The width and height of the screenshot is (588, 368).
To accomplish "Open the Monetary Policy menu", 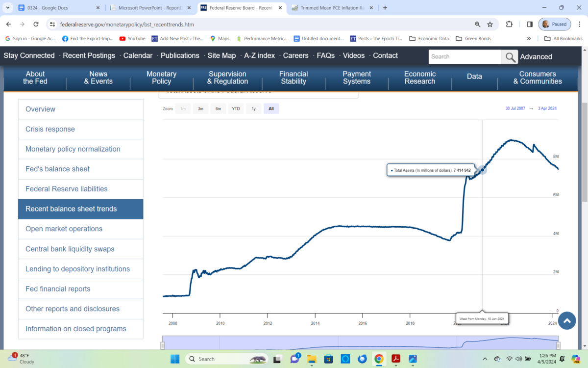I will [161, 78].
